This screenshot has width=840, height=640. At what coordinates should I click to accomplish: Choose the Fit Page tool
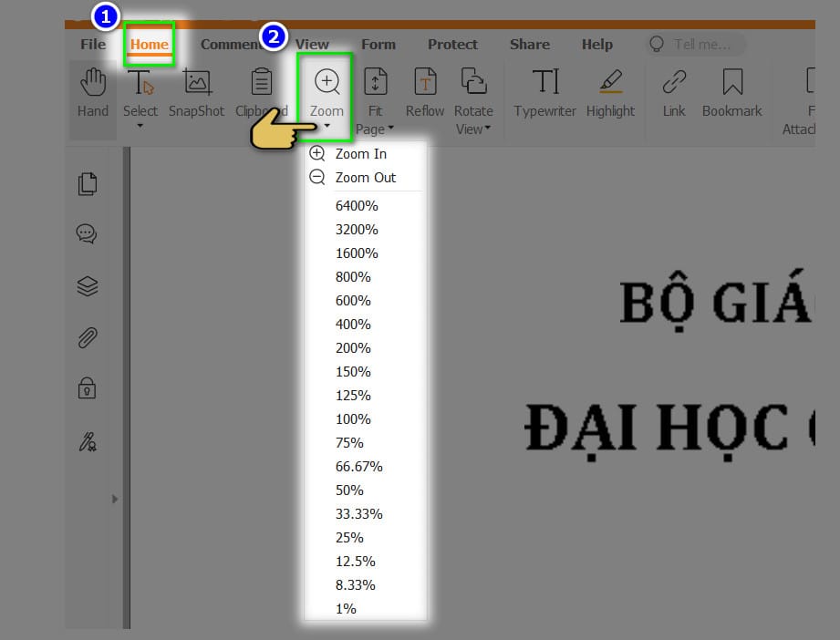tap(375, 100)
